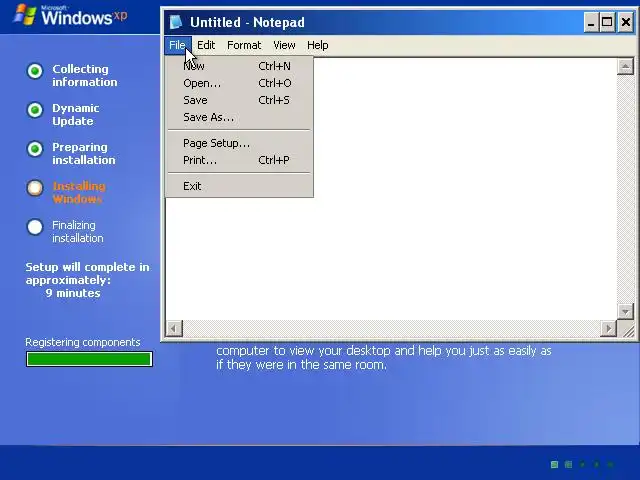Choose Print... in the File menu
The width and height of the screenshot is (640, 480).
click(240, 160)
